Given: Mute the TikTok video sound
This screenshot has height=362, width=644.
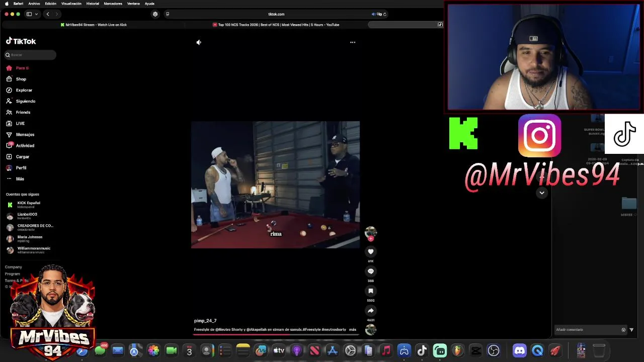Looking at the screenshot, I should 199,42.
